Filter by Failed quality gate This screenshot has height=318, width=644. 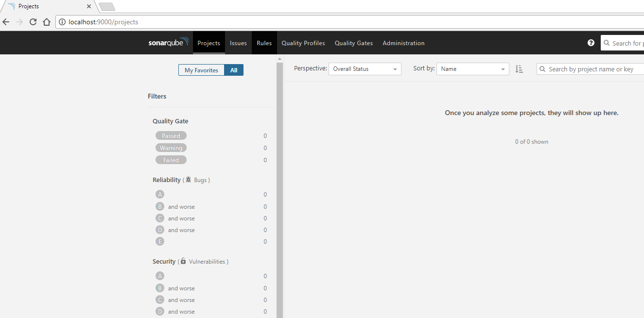click(171, 160)
